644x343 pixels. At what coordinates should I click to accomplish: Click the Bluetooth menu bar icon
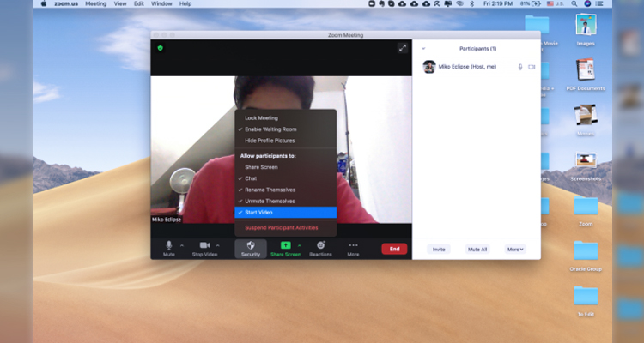click(472, 3)
